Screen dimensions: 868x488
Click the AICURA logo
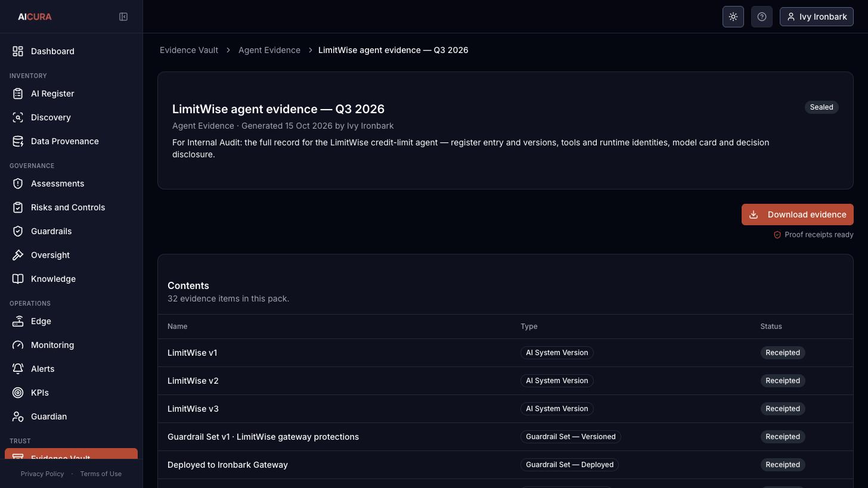(35, 17)
